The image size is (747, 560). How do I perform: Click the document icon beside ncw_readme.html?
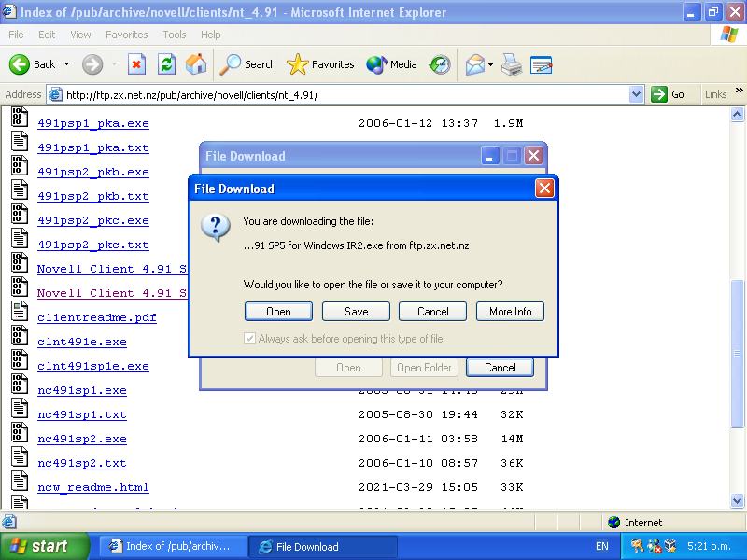click(19, 481)
